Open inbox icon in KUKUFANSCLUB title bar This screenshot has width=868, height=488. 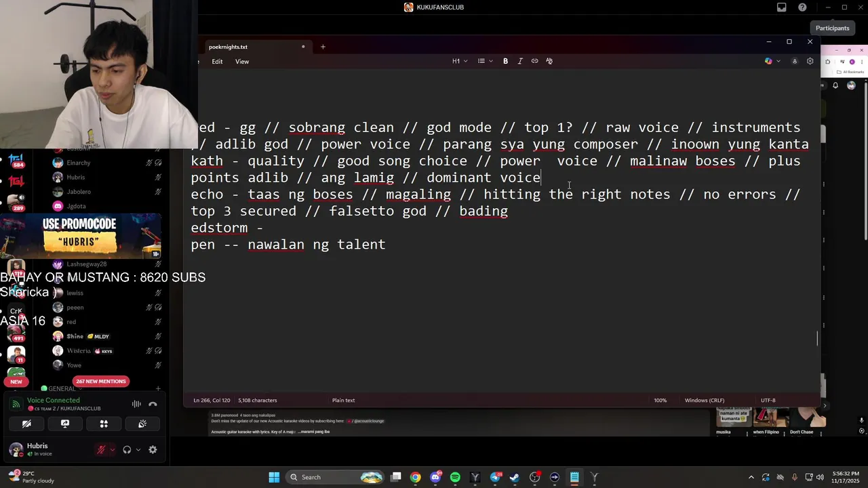point(782,7)
